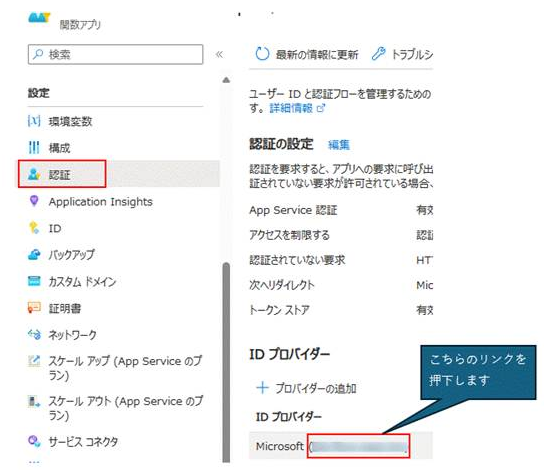Click the troubleshoot wrench icon
The width and height of the screenshot is (549, 470).
(x=378, y=54)
